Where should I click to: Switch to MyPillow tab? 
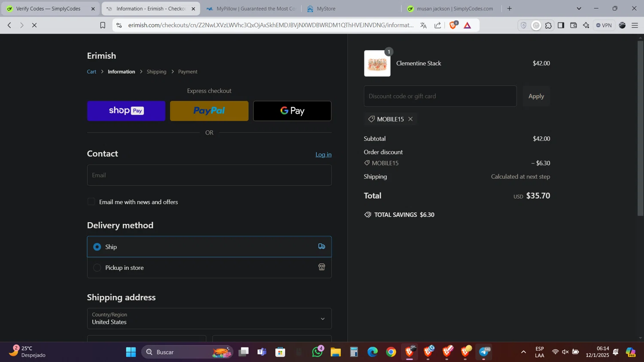(251, 9)
